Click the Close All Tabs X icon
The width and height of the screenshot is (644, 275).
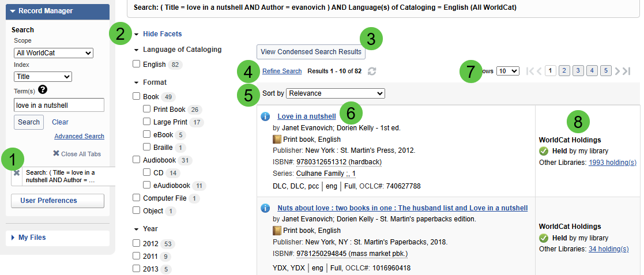[x=57, y=153]
